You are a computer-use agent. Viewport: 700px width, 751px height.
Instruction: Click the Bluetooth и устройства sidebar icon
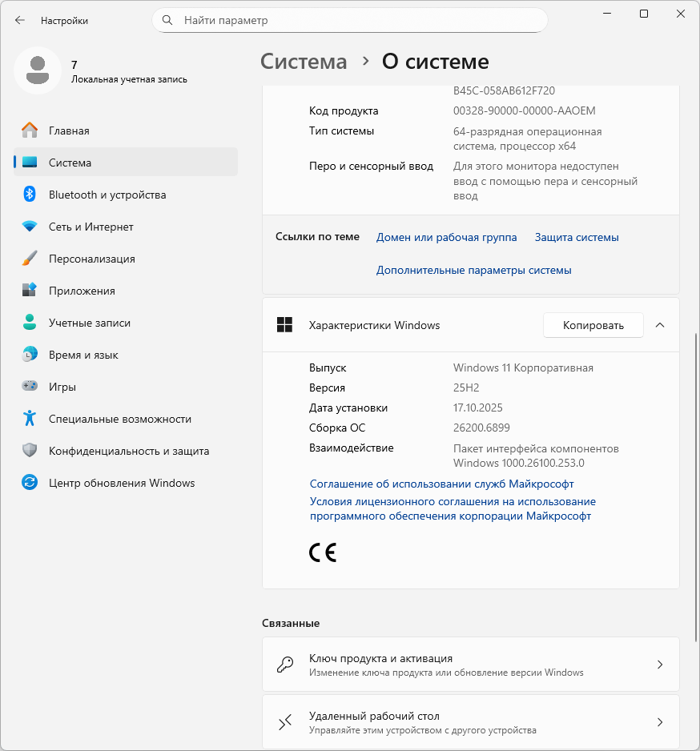(30, 195)
